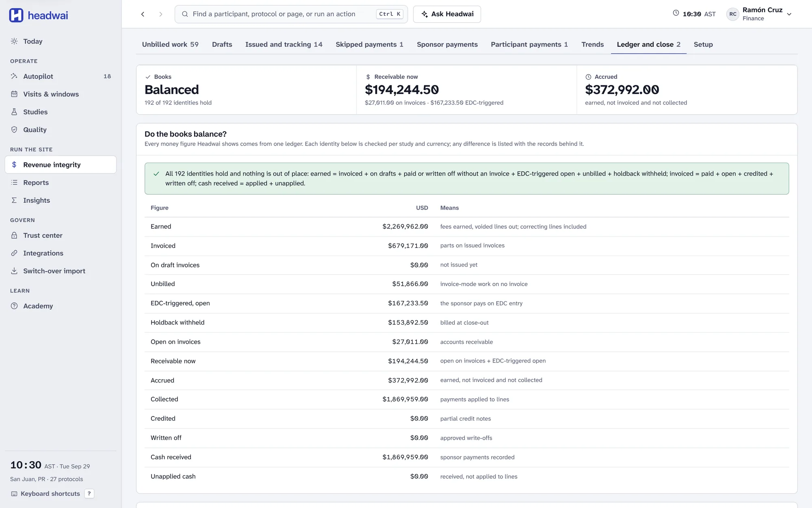This screenshot has height=508, width=812.
Task: Open Visits & windows calendar icon
Action: (14, 94)
